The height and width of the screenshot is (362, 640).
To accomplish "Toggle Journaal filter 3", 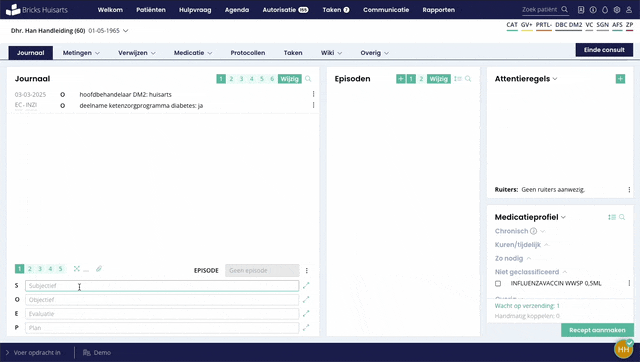I will (241, 79).
